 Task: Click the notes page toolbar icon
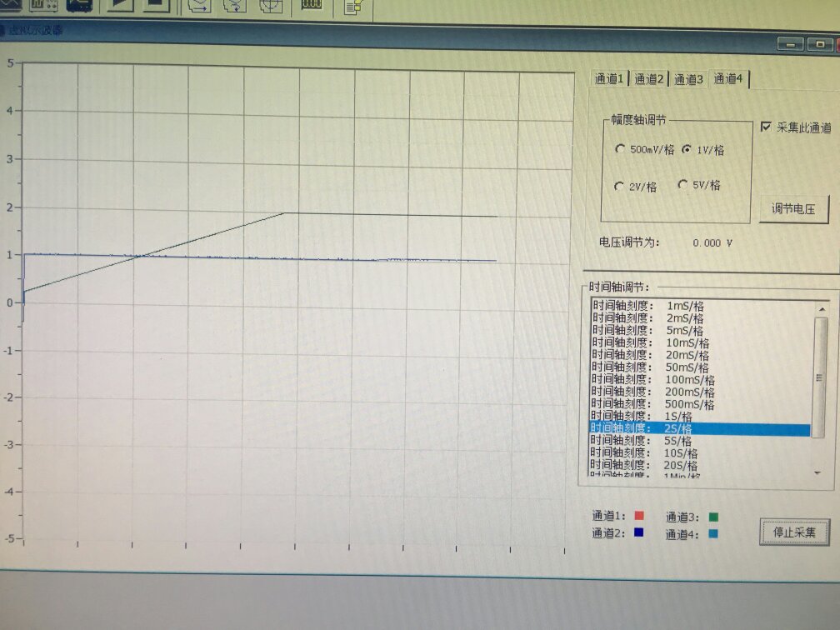(x=353, y=7)
